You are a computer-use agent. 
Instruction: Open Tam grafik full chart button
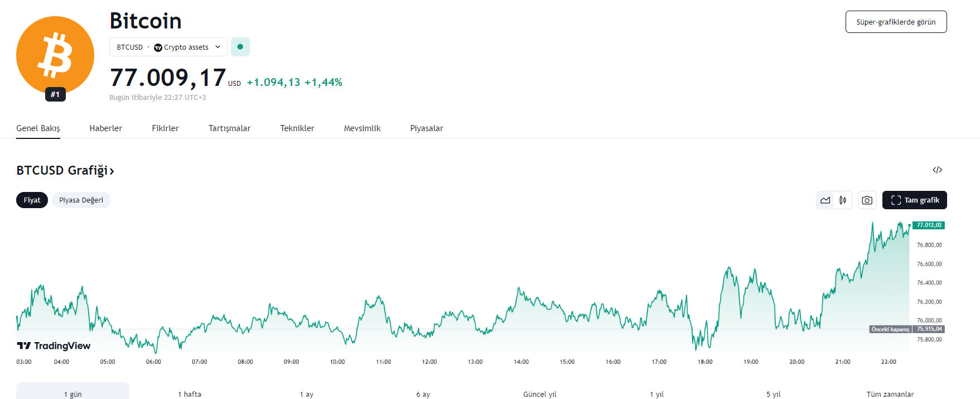tap(915, 200)
